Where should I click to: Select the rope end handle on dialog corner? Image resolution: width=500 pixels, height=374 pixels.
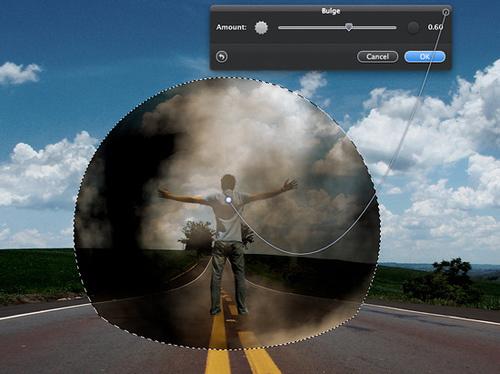[x=446, y=12]
